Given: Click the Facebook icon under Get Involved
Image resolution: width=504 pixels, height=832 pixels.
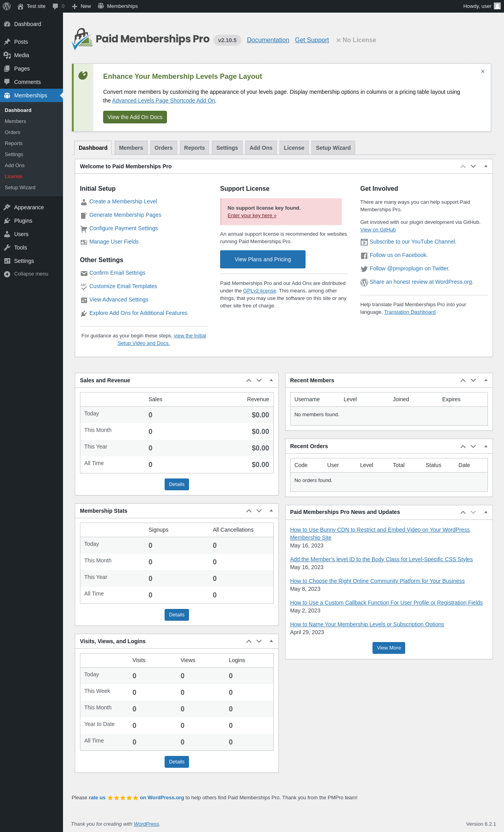Looking at the screenshot, I should click(364, 255).
